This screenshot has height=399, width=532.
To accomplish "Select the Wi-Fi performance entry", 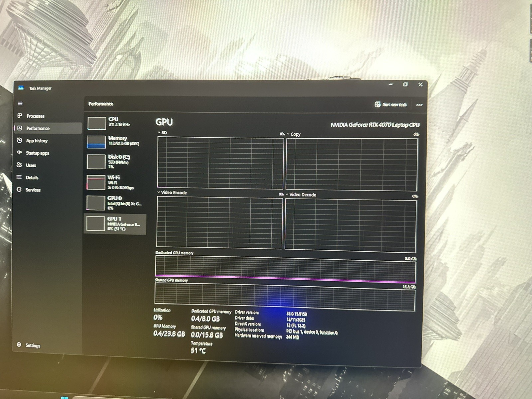I will tap(115, 182).
